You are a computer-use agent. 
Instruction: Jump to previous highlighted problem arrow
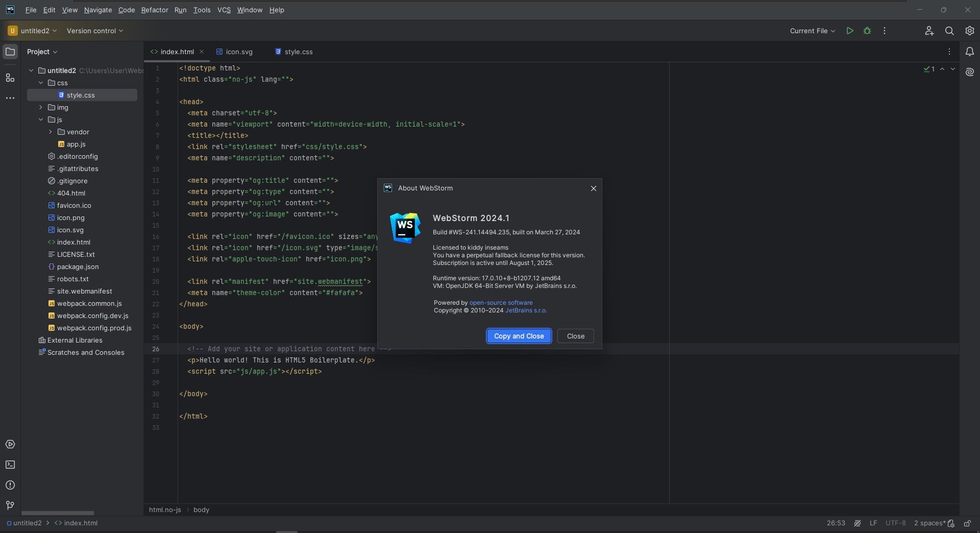click(942, 69)
